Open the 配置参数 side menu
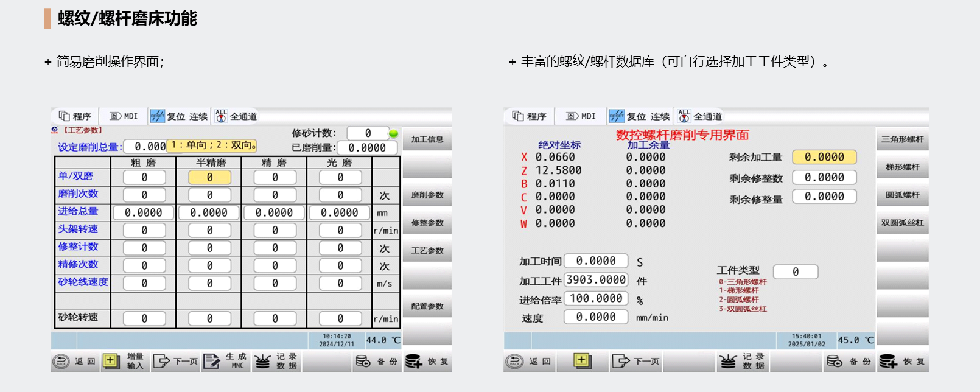 427,306
